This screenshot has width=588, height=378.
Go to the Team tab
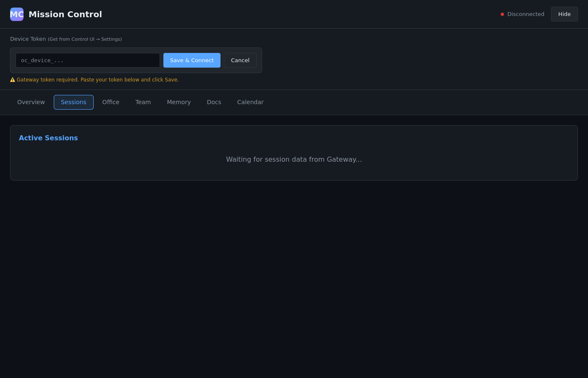(x=143, y=102)
